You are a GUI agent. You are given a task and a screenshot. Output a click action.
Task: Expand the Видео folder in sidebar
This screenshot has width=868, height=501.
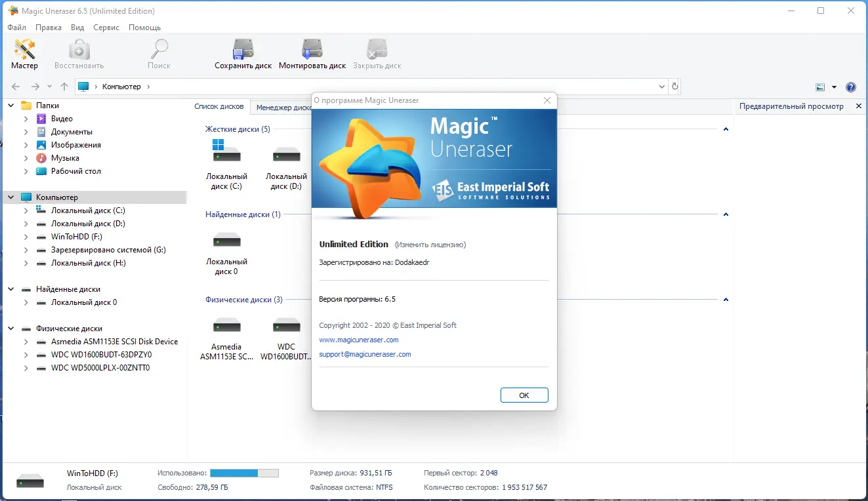pyautogui.click(x=26, y=118)
